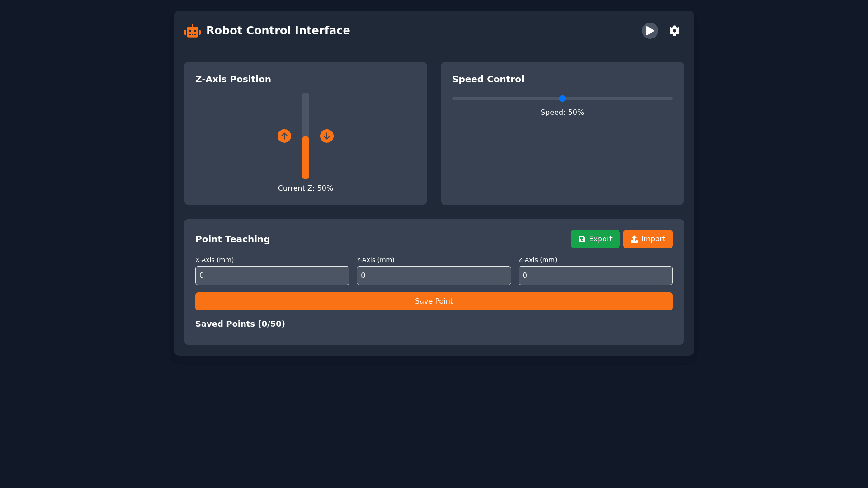The width and height of the screenshot is (868, 488).
Task: Click the upload icon on Import
Action: [x=634, y=239]
